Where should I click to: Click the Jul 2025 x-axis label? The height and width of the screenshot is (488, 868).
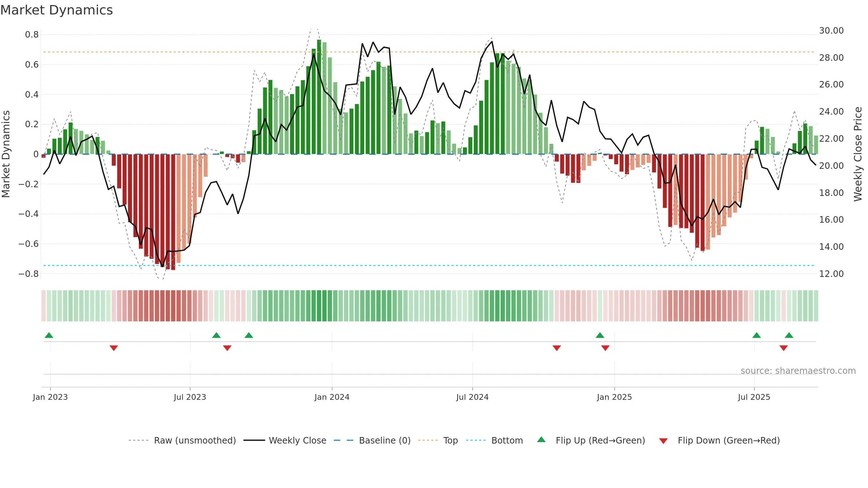click(x=754, y=397)
